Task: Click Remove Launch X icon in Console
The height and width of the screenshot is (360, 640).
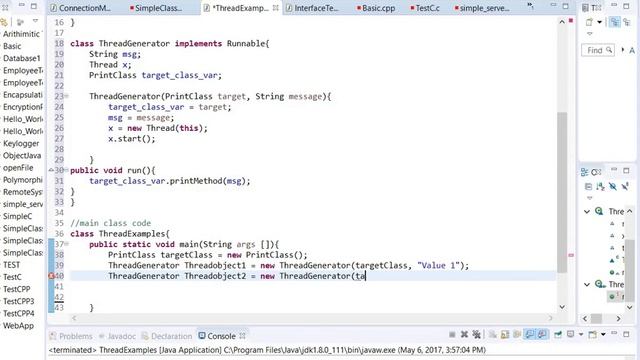Action: [464, 335]
